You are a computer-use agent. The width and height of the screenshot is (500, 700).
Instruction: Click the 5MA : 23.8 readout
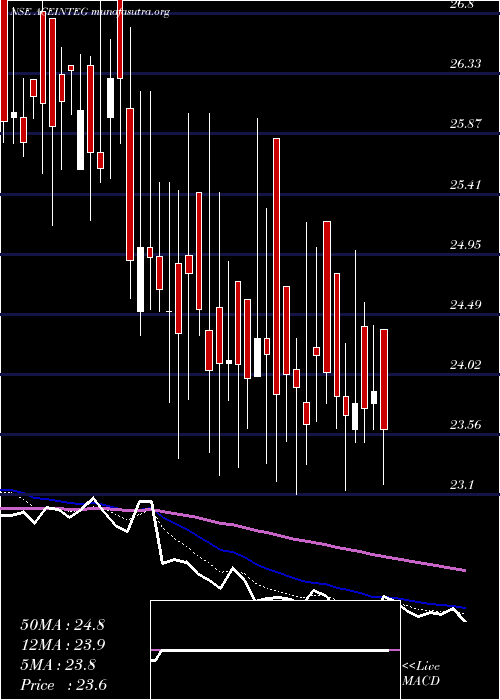pyautogui.click(x=58, y=665)
